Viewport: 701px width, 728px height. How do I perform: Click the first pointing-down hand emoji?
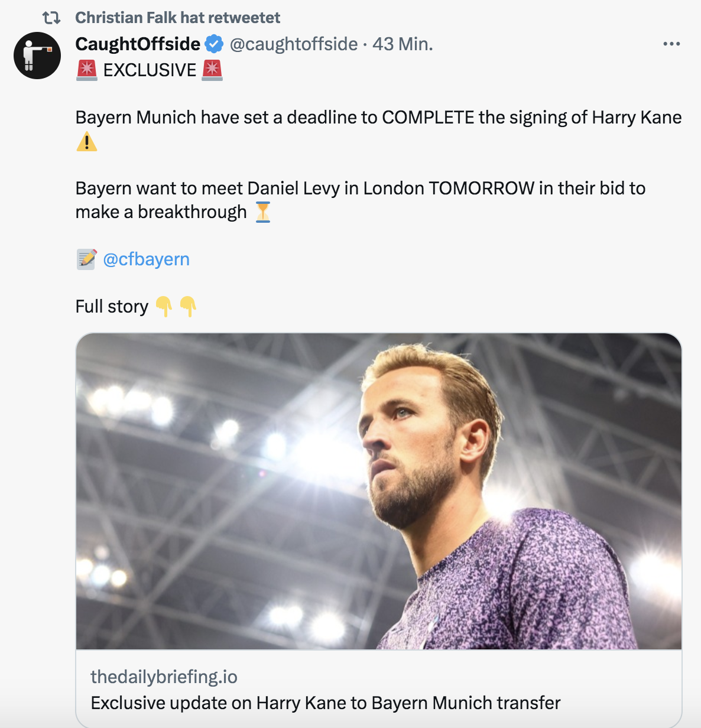click(x=164, y=306)
